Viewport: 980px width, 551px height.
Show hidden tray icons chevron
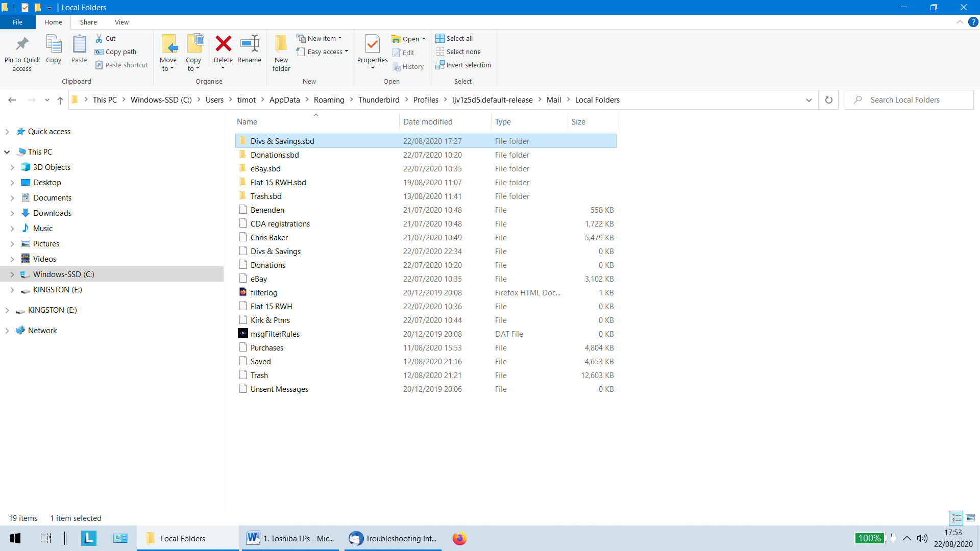907,538
